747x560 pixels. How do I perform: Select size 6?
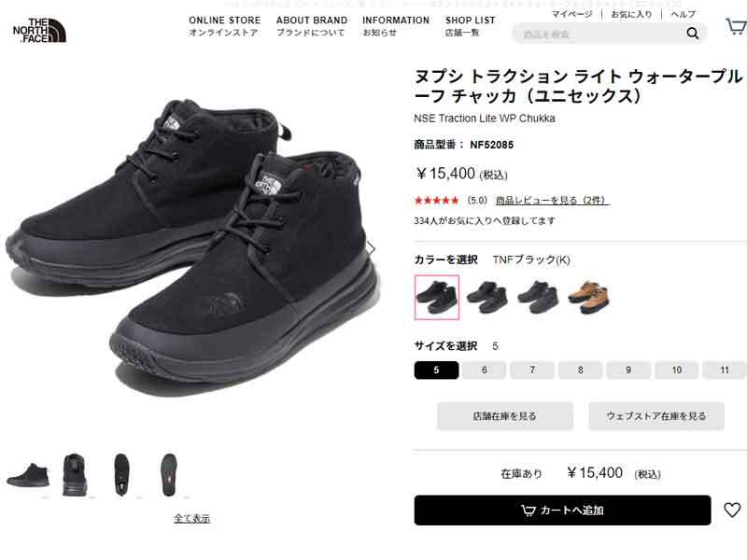484,370
